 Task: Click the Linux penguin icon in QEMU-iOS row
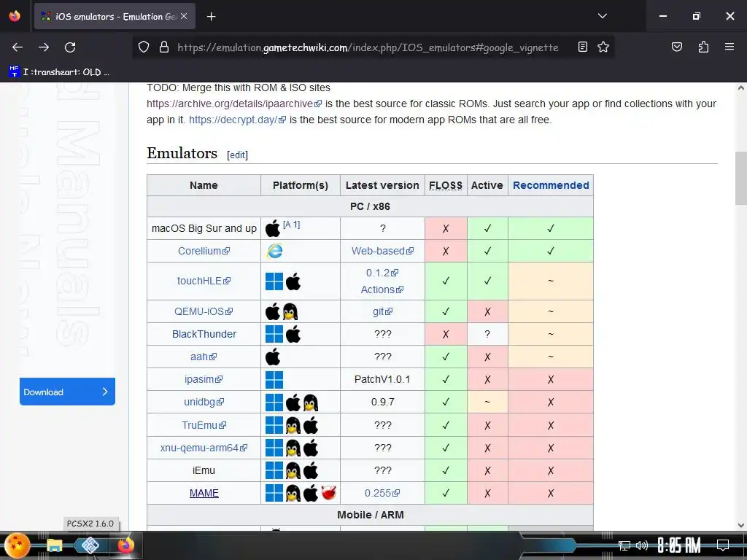[x=290, y=312]
